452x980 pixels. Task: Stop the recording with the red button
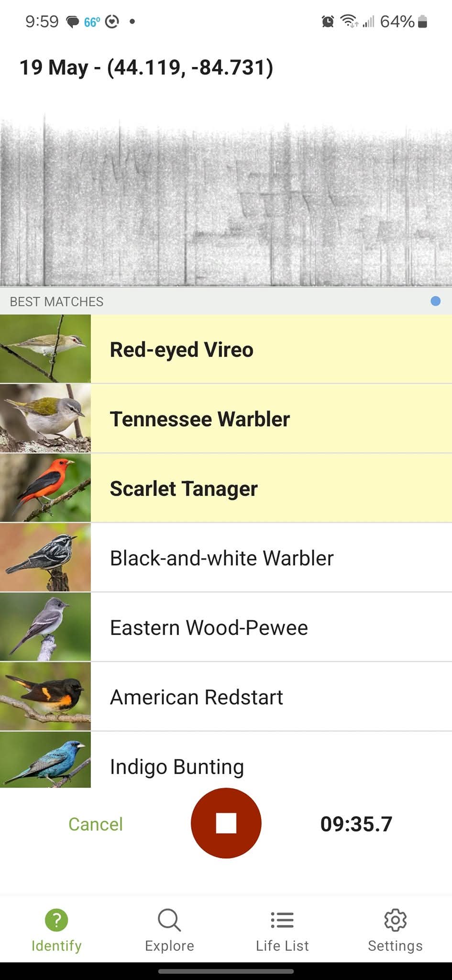click(226, 823)
